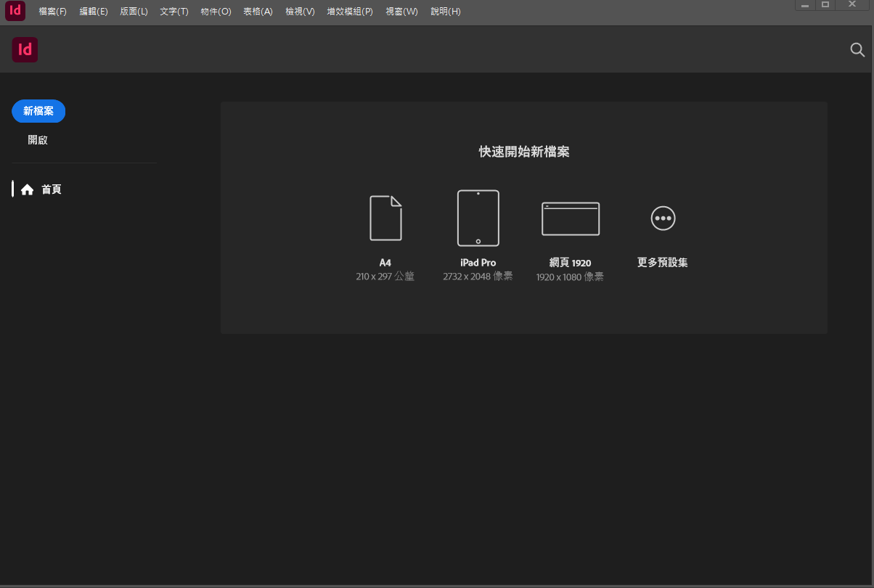Open the 檔案(F) menu

(x=52, y=12)
